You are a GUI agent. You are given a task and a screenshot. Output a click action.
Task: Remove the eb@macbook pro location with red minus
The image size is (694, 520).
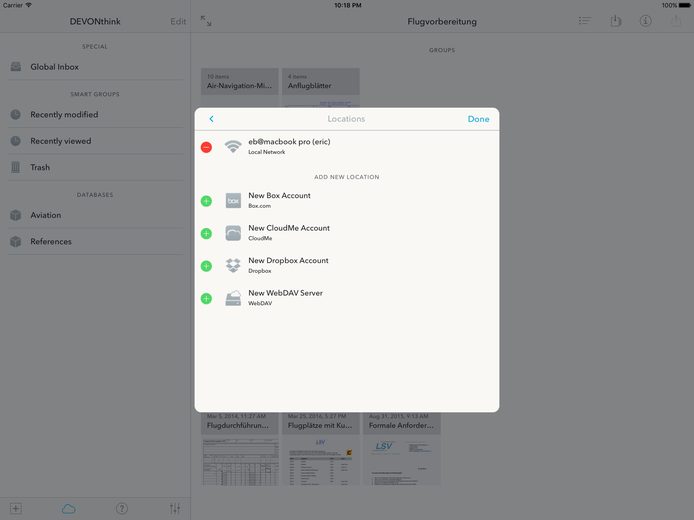206,147
